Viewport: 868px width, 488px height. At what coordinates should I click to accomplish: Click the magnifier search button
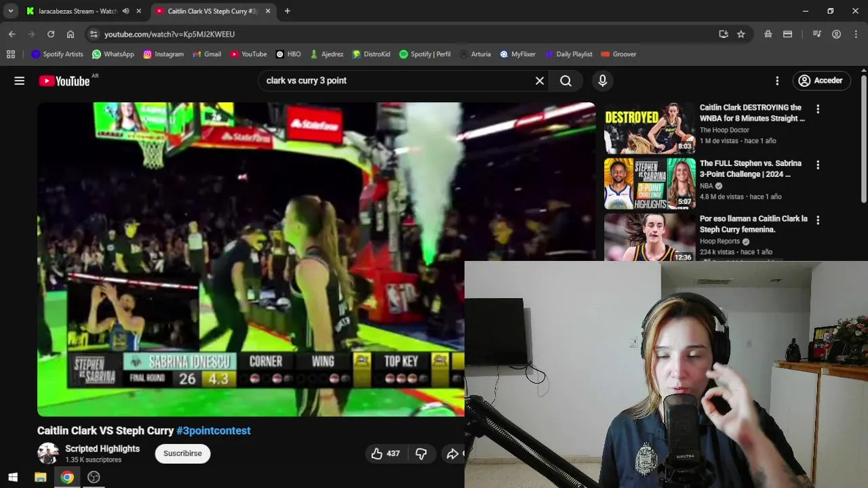(566, 81)
